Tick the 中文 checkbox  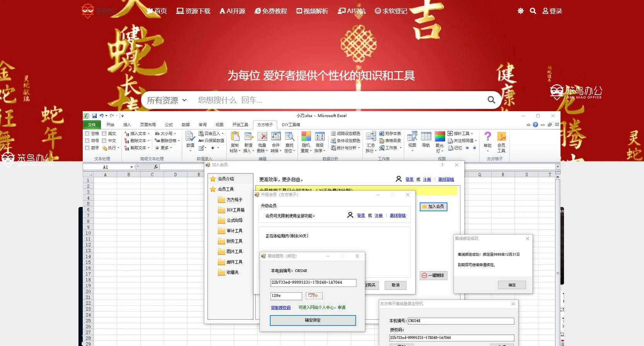click(104, 141)
